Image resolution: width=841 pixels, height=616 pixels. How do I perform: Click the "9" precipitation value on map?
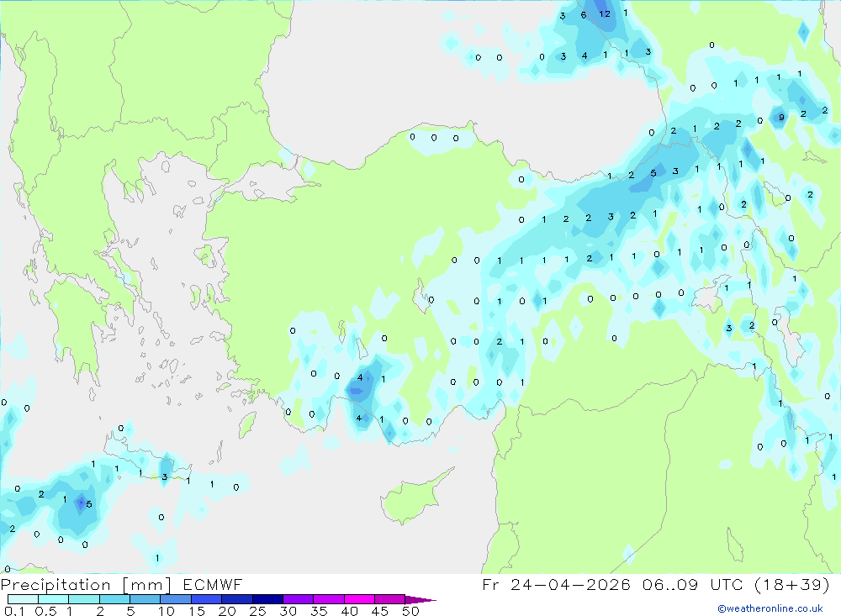781,118
